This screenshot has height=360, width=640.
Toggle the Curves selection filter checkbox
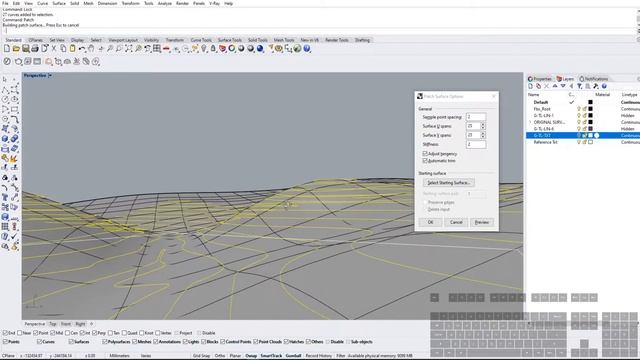(39, 342)
